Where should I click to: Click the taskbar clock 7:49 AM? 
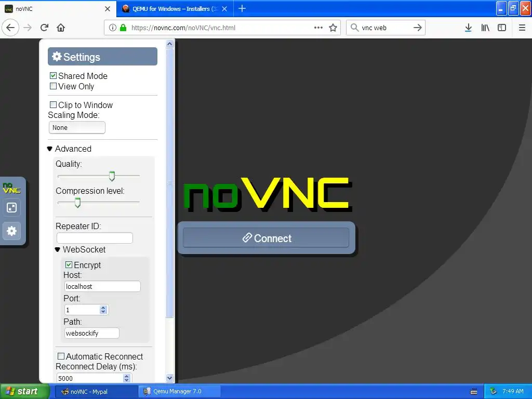pos(513,391)
